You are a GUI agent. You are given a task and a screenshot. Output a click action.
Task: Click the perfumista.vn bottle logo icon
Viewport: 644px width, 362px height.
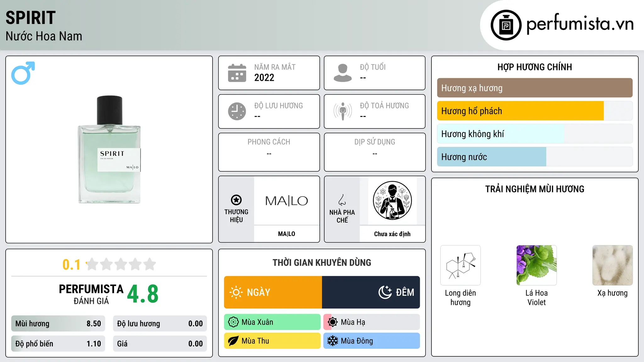coord(506,25)
